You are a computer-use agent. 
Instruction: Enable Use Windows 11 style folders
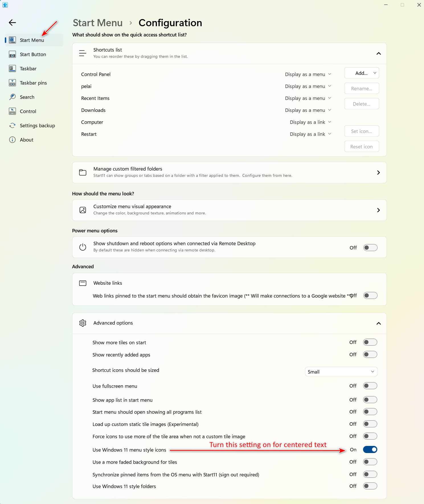[x=370, y=486]
